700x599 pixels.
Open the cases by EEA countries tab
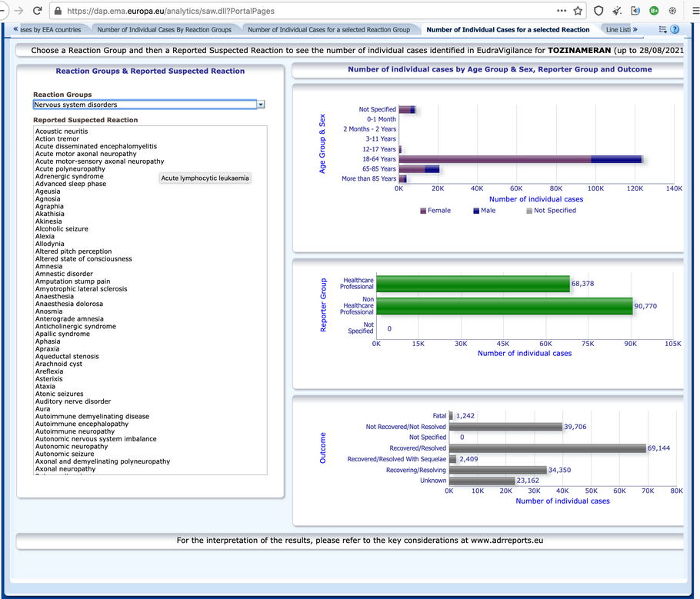[51, 30]
